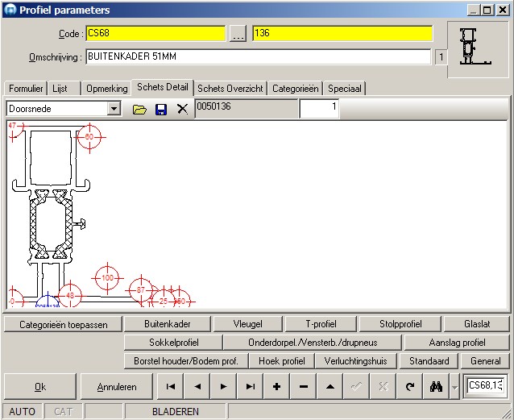The image size is (514, 420).
Task: Click the Annuleren button
Action: pos(117,386)
